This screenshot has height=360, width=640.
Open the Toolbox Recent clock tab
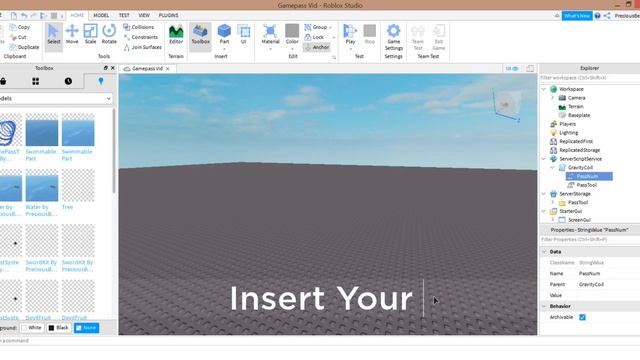coord(68,81)
